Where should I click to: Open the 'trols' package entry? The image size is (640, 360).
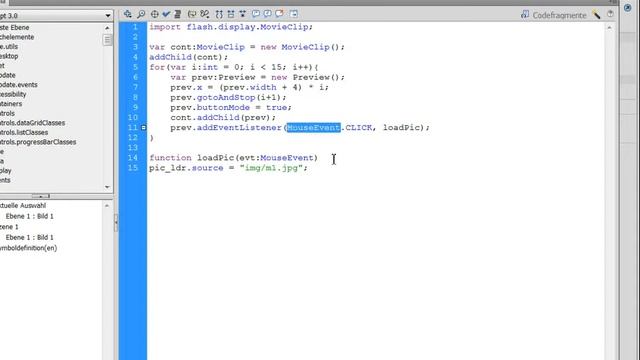[7, 113]
